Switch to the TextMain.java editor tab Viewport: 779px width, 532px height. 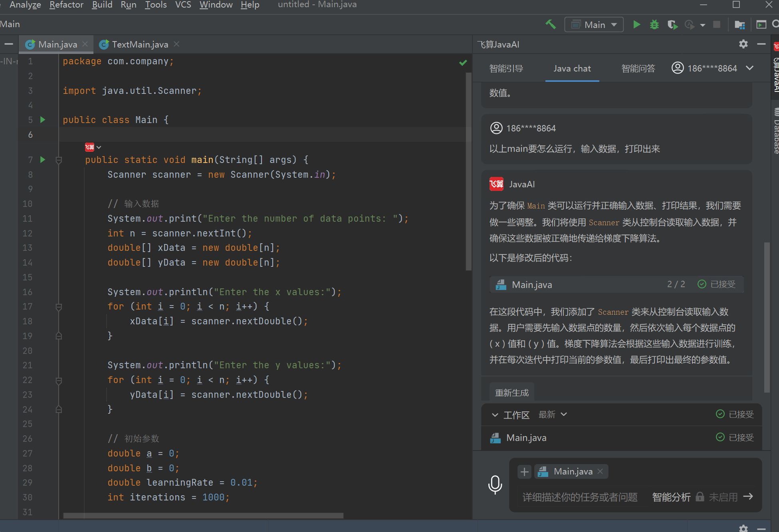click(140, 44)
